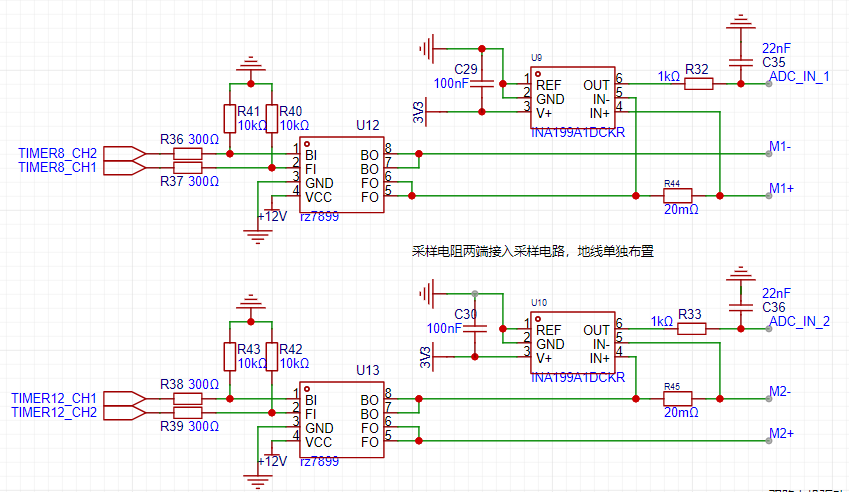The image size is (849, 492).
Task: Click the M2- net label
Action: click(780, 391)
